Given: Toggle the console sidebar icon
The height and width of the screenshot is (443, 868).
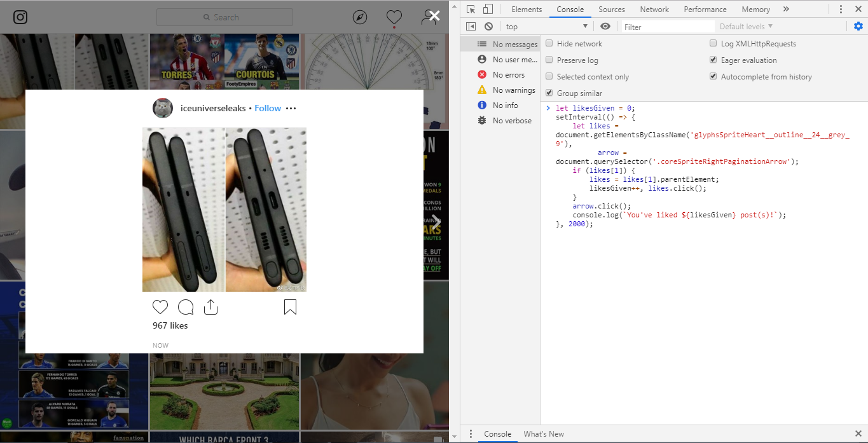Looking at the screenshot, I should [471, 26].
